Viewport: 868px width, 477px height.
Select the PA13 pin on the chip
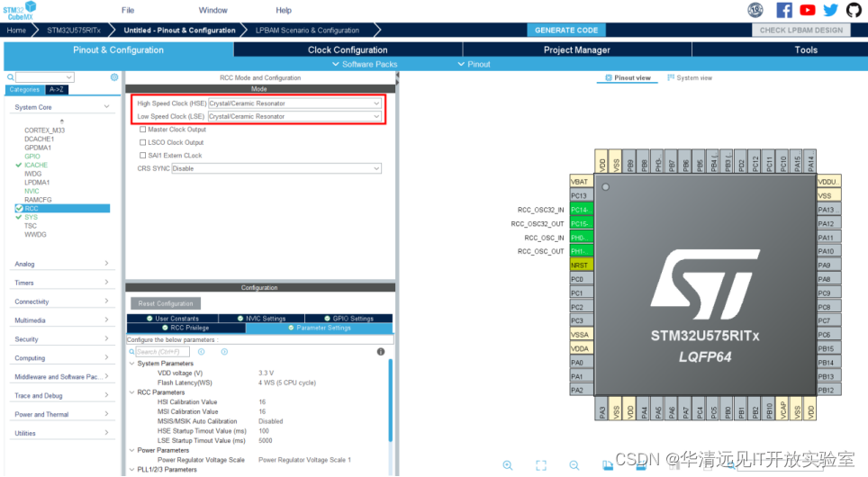[x=828, y=209]
